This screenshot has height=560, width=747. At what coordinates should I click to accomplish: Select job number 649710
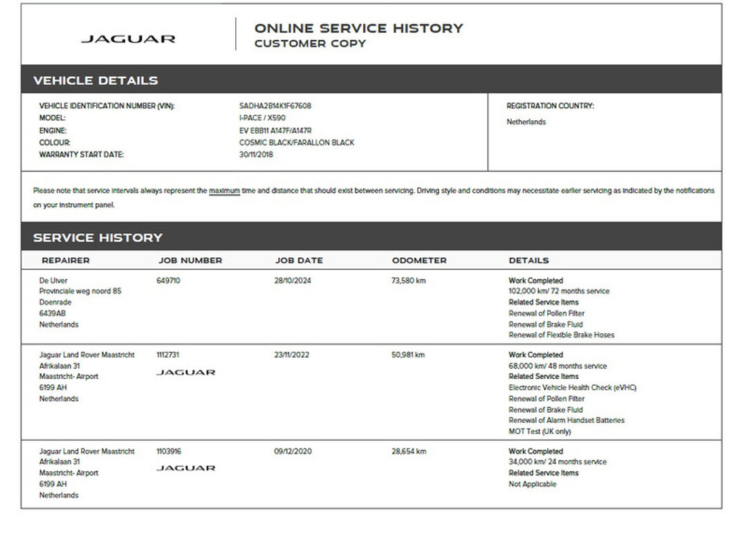(x=168, y=281)
